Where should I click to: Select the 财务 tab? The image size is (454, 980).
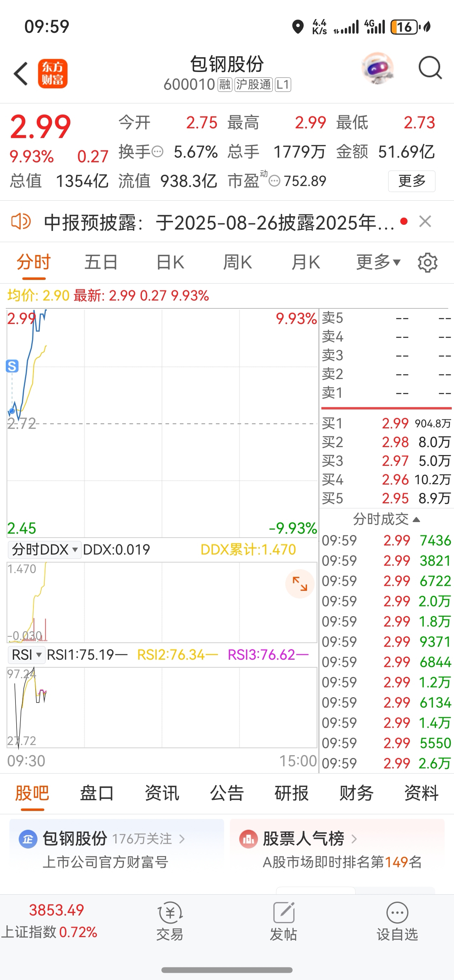click(357, 793)
